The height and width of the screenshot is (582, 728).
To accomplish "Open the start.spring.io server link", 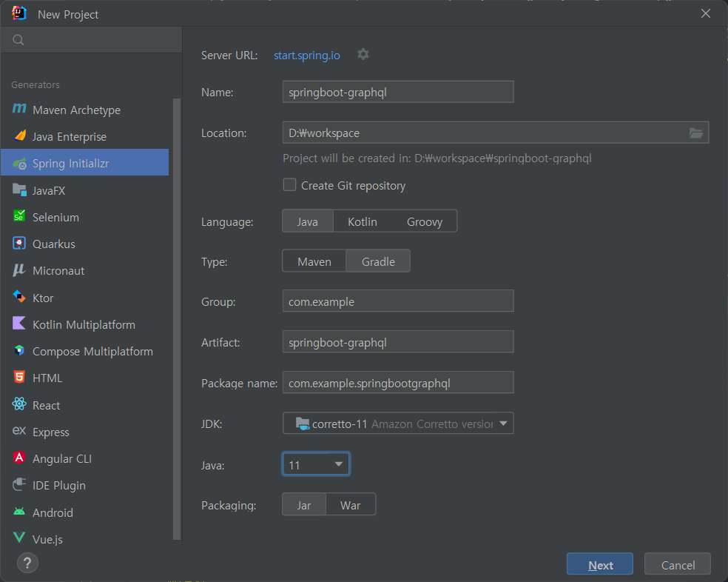I will (307, 56).
